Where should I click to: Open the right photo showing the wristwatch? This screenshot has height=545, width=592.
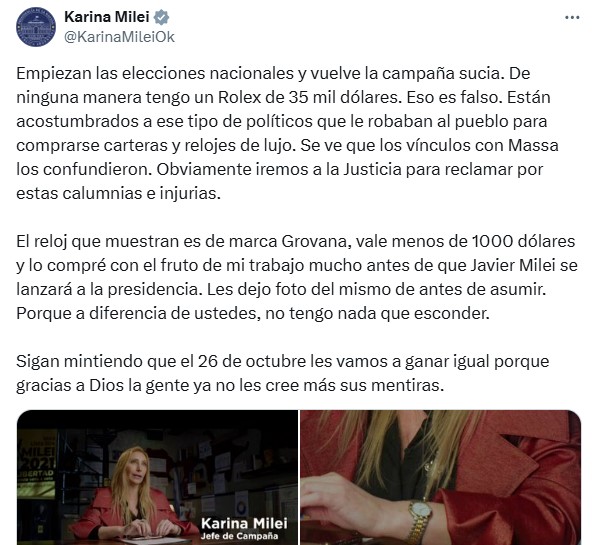click(x=441, y=477)
